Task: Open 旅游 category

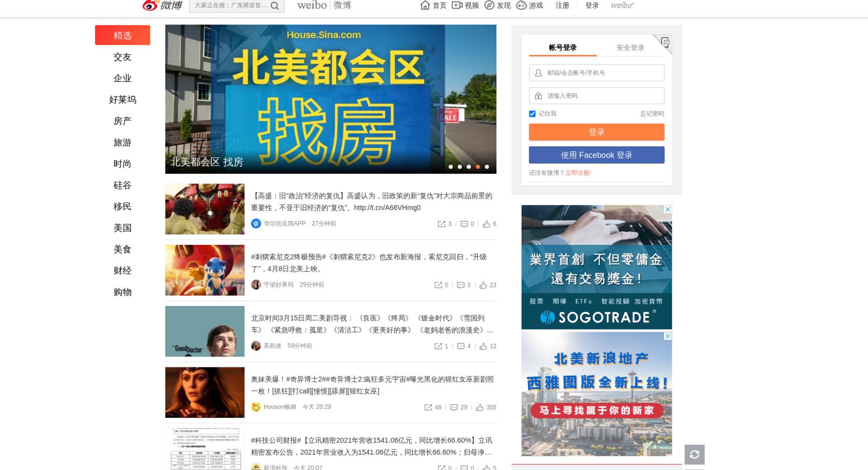Action: pos(123,142)
